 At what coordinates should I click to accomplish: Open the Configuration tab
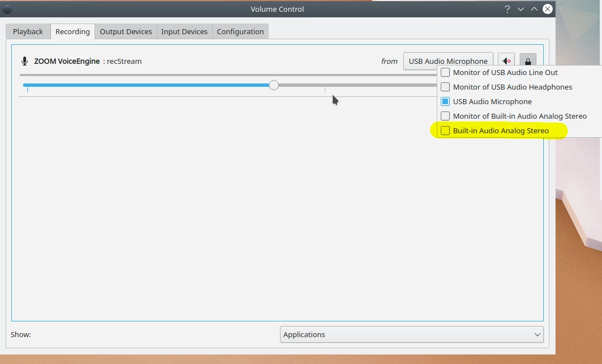[x=240, y=31]
